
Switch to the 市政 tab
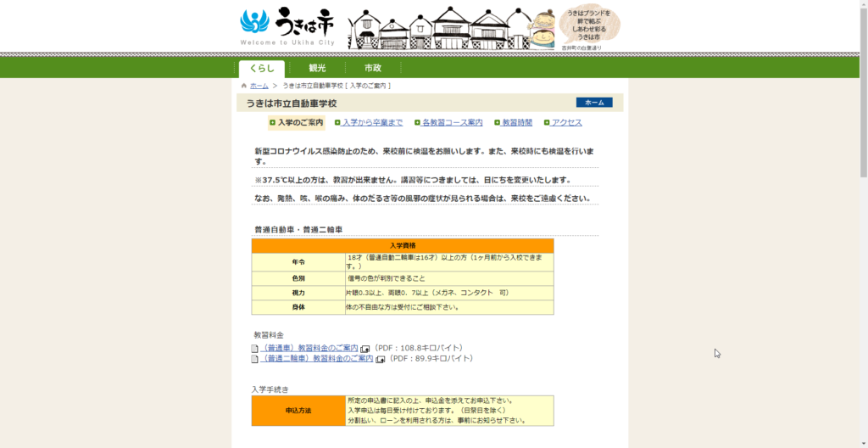373,69
